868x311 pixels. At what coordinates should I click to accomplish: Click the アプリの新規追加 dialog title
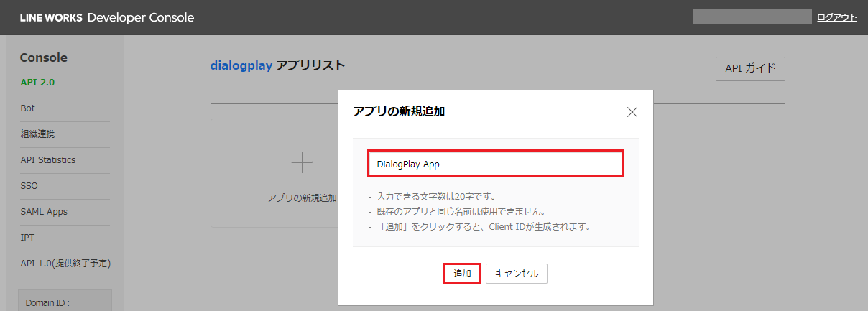[399, 111]
